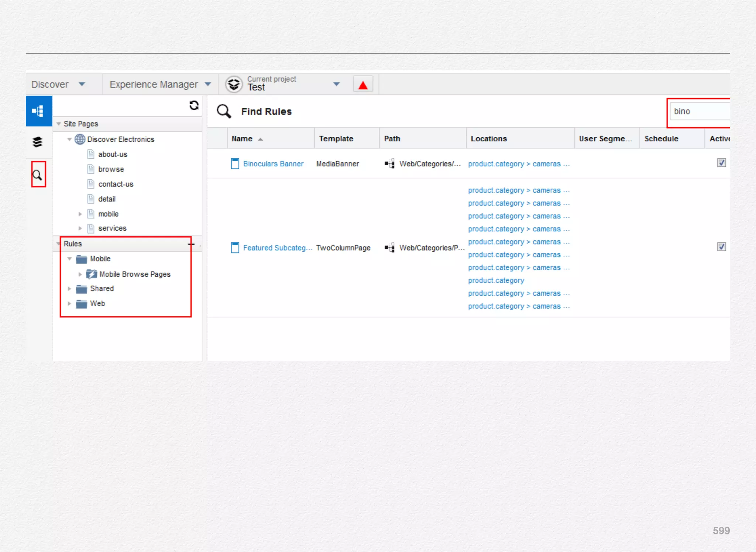
Task: Open the Find Rules magnifier sidebar icon
Action: [x=38, y=175]
